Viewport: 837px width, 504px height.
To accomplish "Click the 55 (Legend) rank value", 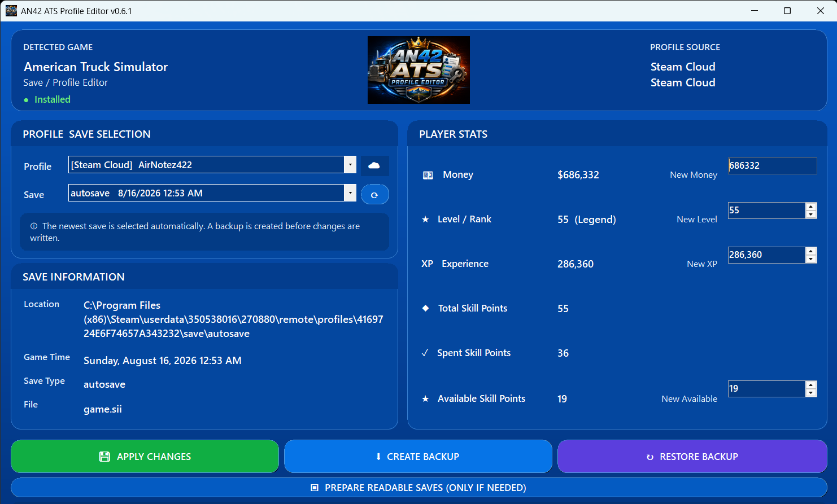I will point(587,220).
